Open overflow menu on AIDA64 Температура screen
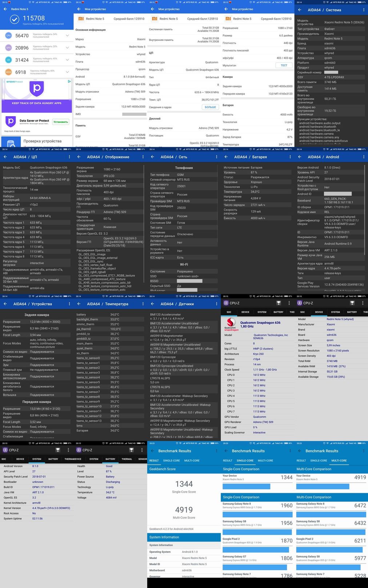Viewport: 368px width, 588px height. [x=143, y=304]
